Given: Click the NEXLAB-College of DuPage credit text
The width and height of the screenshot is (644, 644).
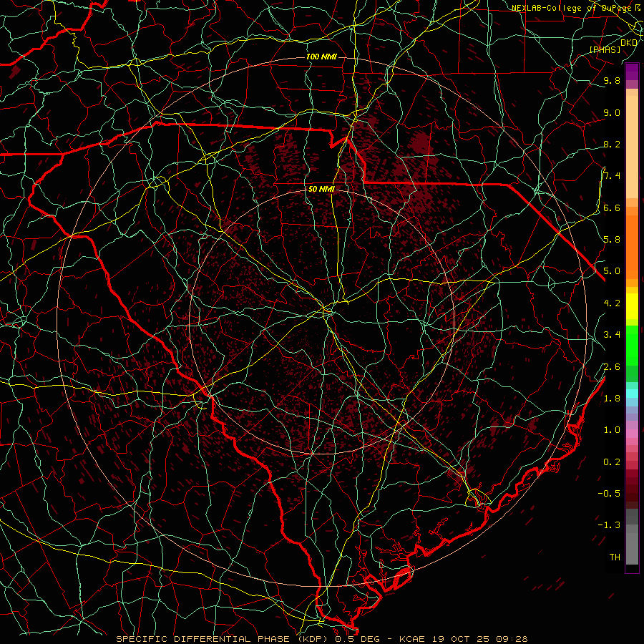Looking at the screenshot, I should click(x=572, y=8).
